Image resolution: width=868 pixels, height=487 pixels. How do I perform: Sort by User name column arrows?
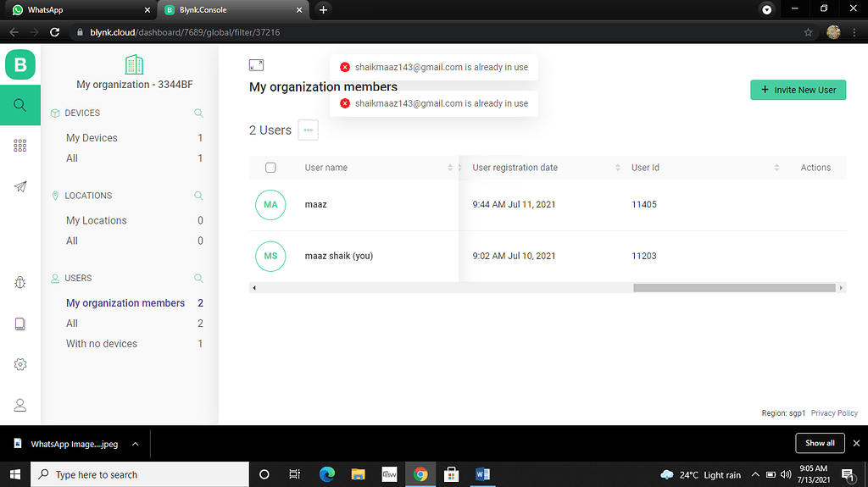point(450,168)
